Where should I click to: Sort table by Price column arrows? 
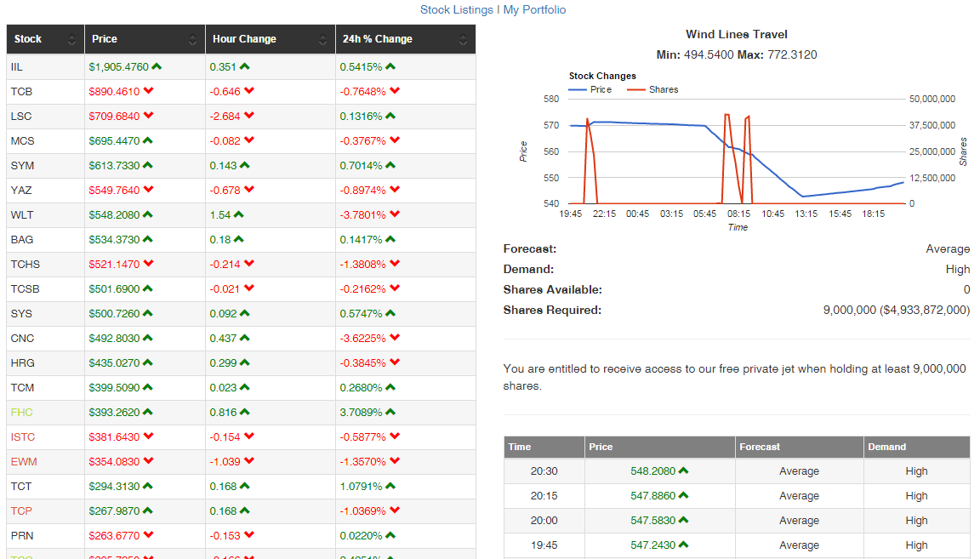pos(192,39)
